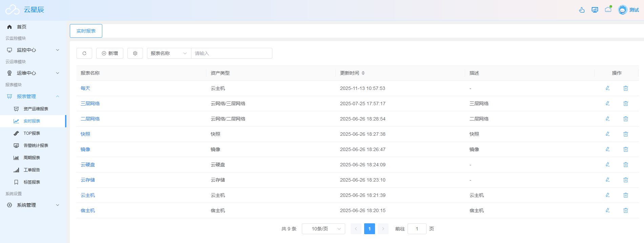
Task: Open the 云存储 report link
Action: click(x=88, y=180)
